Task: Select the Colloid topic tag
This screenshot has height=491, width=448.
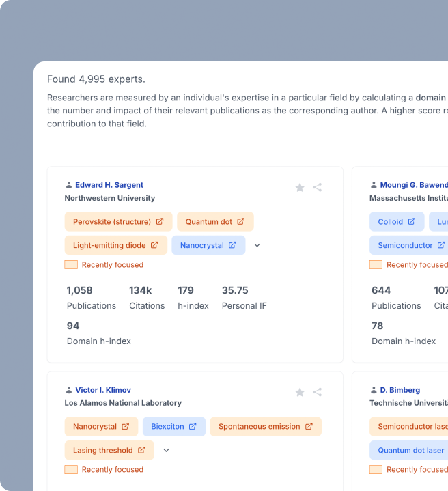Action: (397, 222)
